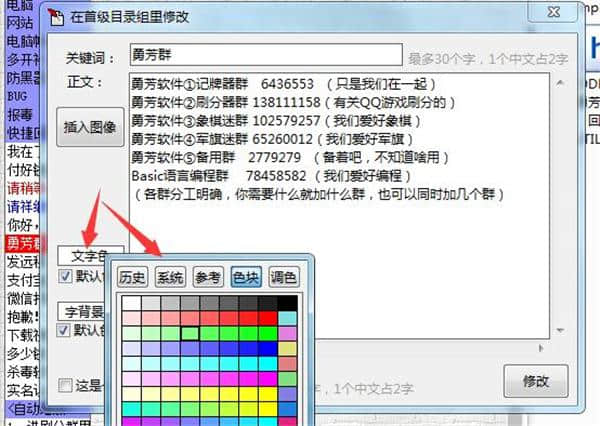Pick the brightest green swatch in green row
This screenshot has width=600, height=426.
[x=268, y=334]
